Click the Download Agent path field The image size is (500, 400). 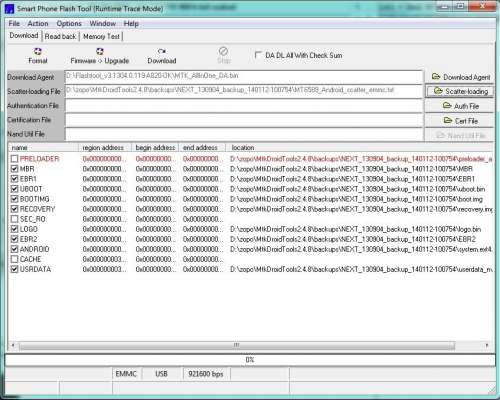click(244, 77)
